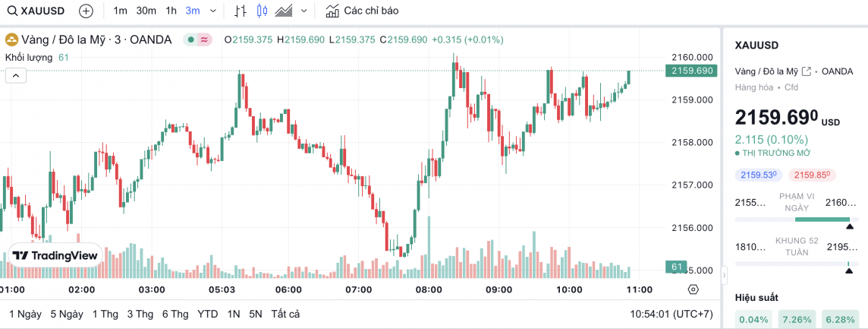Toggle the green market status dot
The width and height of the screenshot is (868, 329).
[191, 40]
